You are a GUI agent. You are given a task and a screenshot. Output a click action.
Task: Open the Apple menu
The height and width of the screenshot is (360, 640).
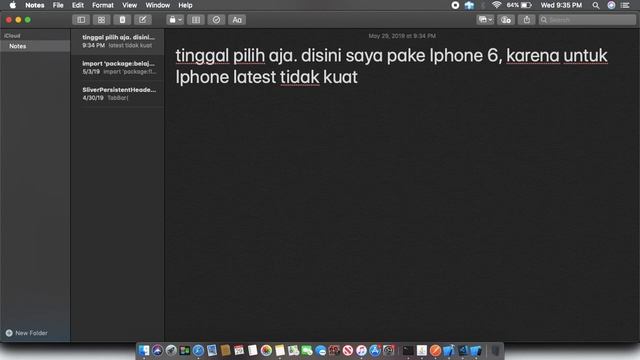(x=13, y=5)
